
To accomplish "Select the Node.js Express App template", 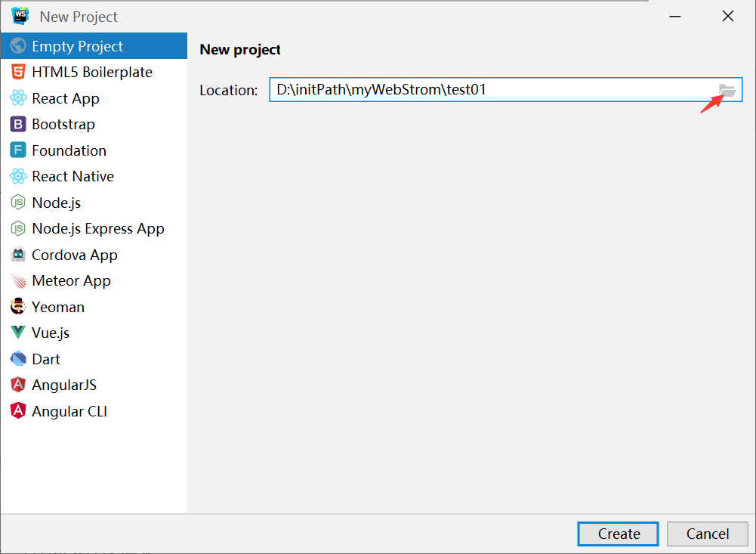I will tap(19, 228).
